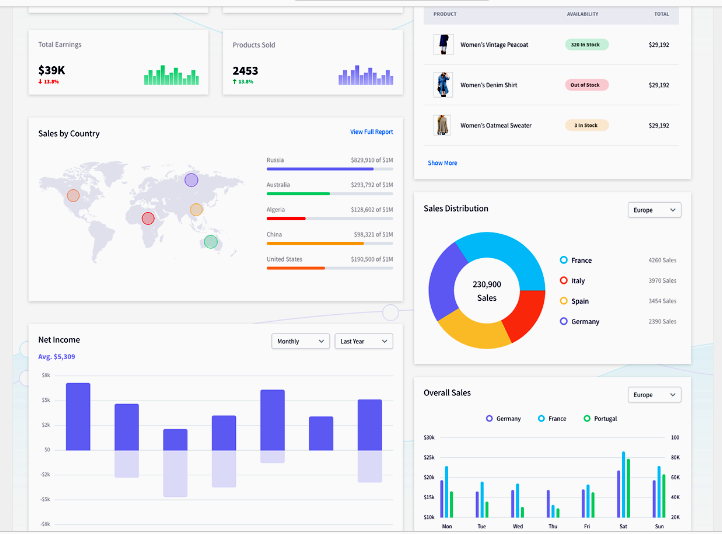Screen dimensions: 722x534
Task: Toggle Portugal series in Overall Sales
Action: tap(600, 418)
